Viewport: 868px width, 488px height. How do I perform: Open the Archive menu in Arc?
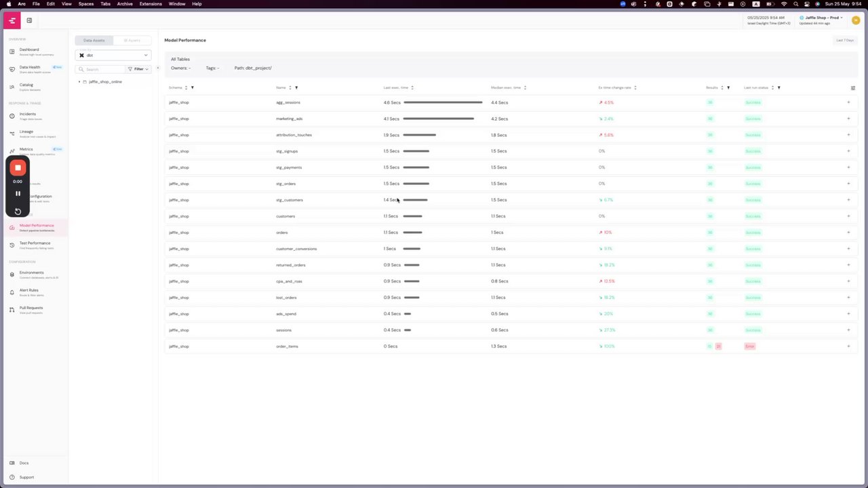pyautogui.click(x=125, y=4)
